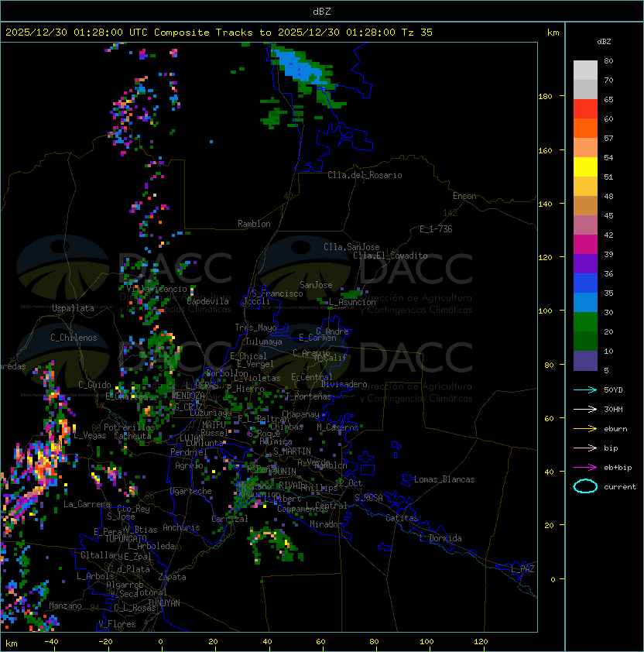644x652 pixels.
Task: Select the 54 dBZ yellow legend swatch
Action: click(585, 167)
